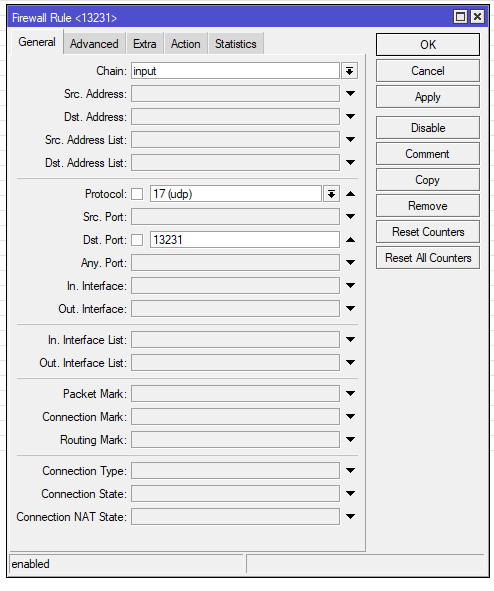Confirm the rule with OK
Viewport: 494px width, 591px height.
tap(428, 44)
